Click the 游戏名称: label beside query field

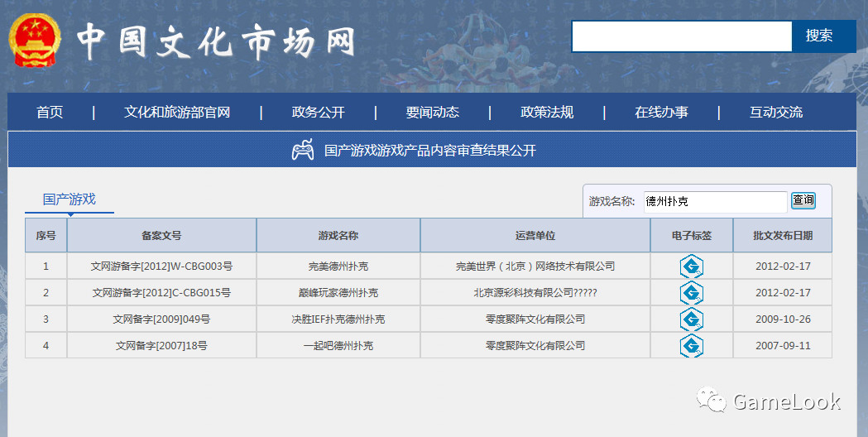(x=611, y=202)
